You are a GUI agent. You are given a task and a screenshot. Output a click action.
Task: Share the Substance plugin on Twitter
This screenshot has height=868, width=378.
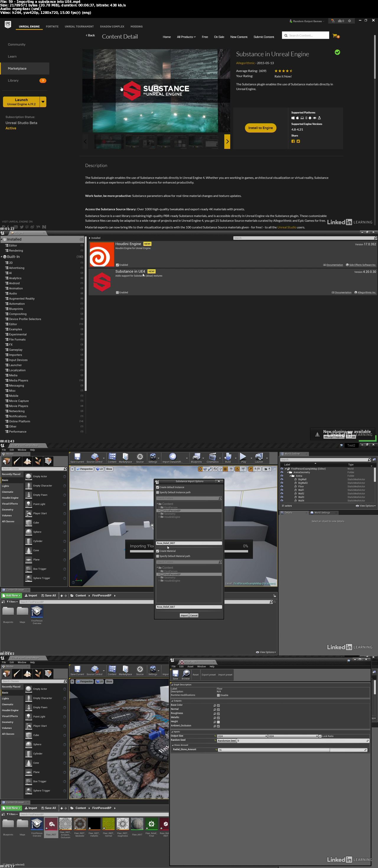(x=298, y=141)
